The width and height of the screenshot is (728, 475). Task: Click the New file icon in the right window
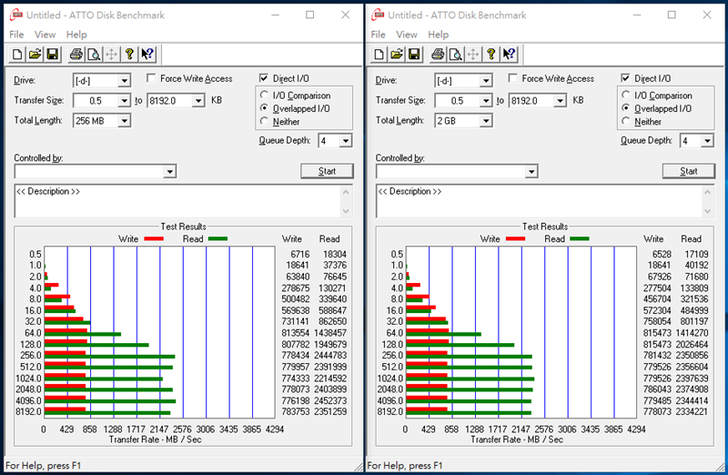tap(378, 54)
